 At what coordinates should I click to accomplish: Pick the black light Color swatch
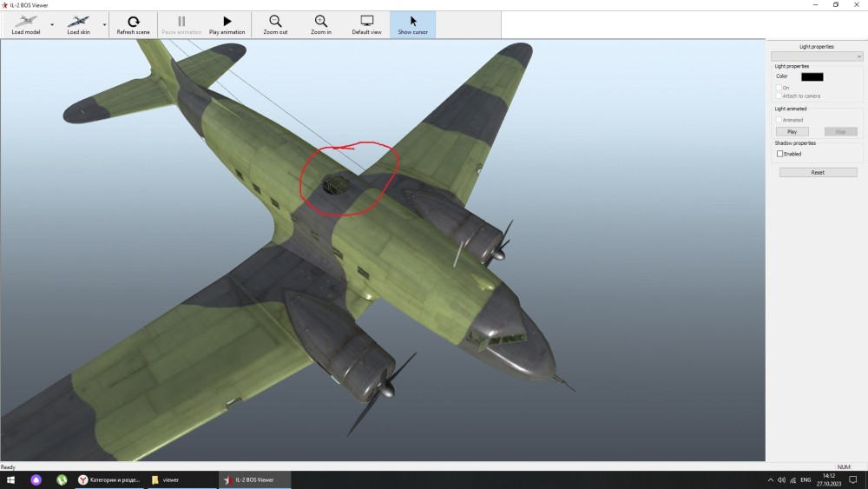tap(812, 76)
